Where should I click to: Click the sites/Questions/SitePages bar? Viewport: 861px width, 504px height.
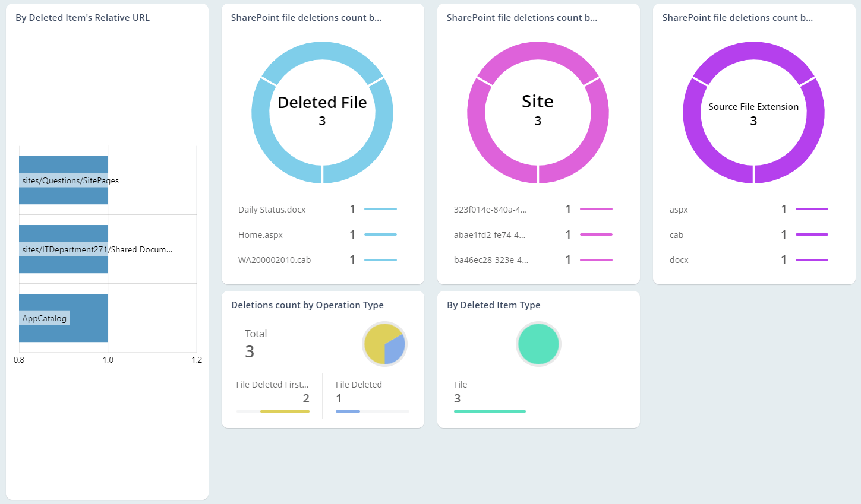(63, 180)
